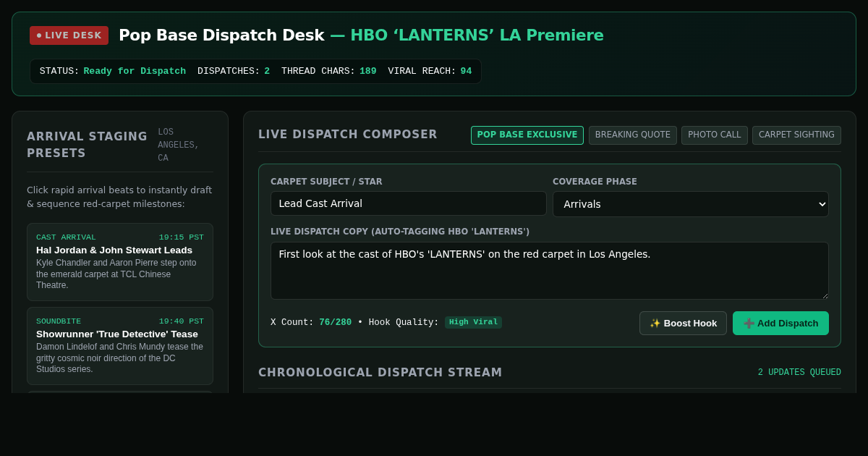Click the 'High Viral' hook quality label
Viewport: 868px width, 456px height.
(x=473, y=322)
